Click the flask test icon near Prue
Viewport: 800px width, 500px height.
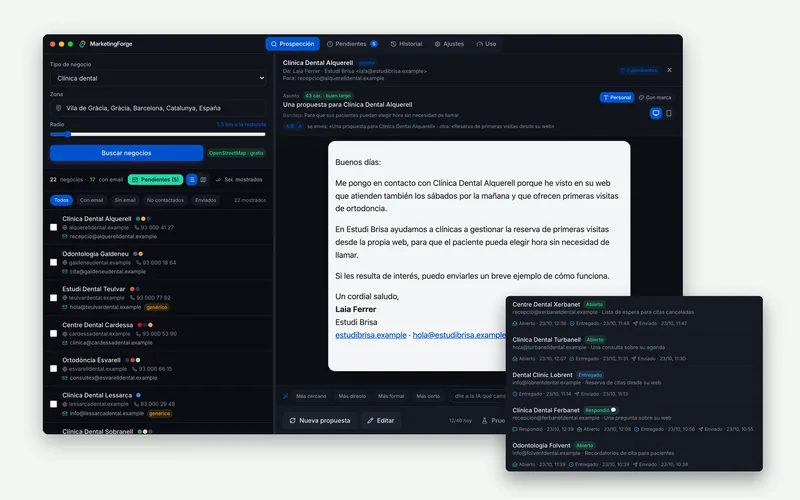coord(484,421)
